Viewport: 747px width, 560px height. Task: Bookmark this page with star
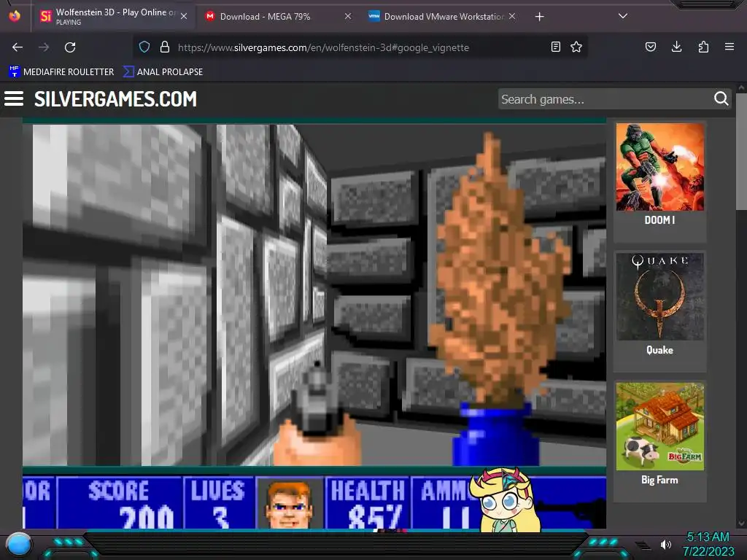[x=576, y=47]
